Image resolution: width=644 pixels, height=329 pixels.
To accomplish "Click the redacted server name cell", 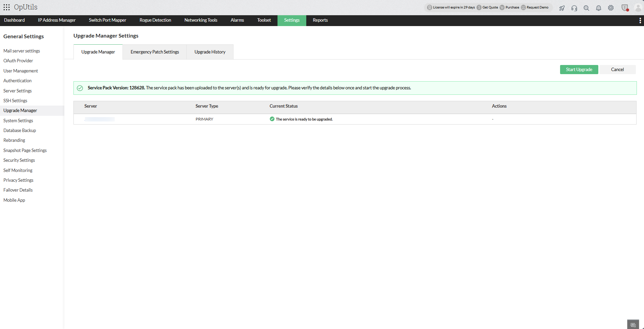I will (99, 119).
